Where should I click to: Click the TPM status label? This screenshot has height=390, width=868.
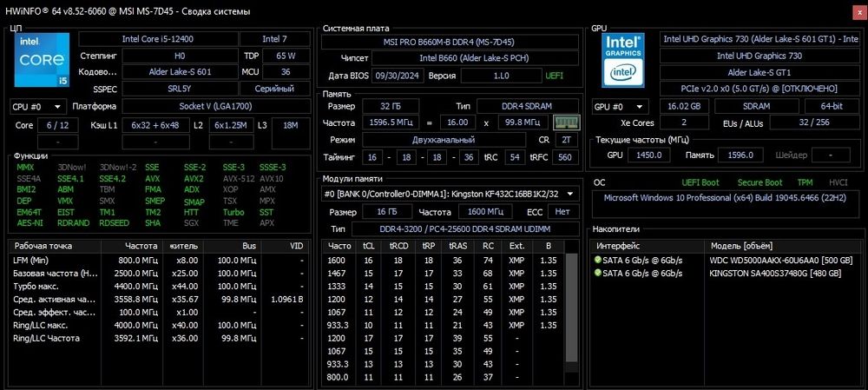point(805,182)
